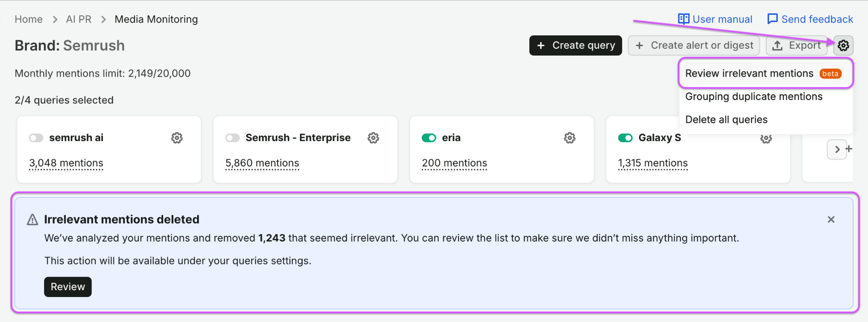This screenshot has height=322, width=868.
Task: Click the User manual book icon
Action: 684,19
